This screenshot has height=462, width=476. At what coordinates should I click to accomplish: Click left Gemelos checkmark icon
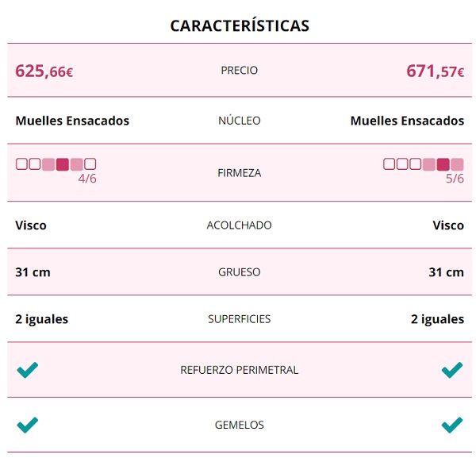[x=27, y=425]
